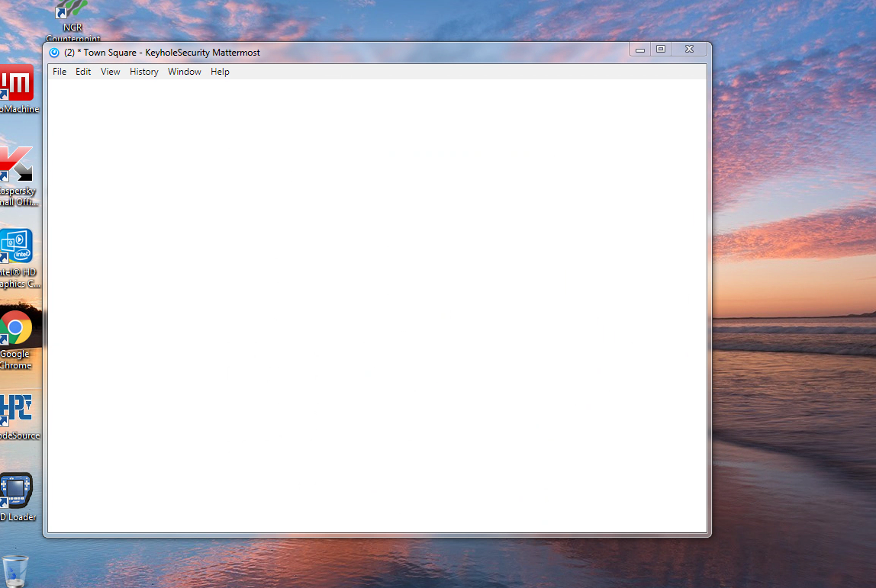Open the View menu

110,72
